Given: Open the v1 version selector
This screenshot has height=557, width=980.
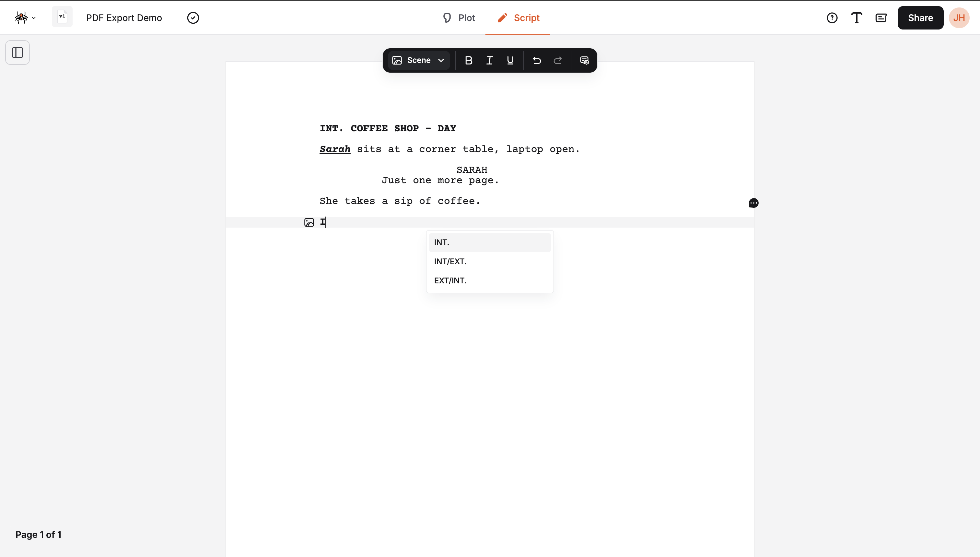Looking at the screenshot, I should (62, 17).
